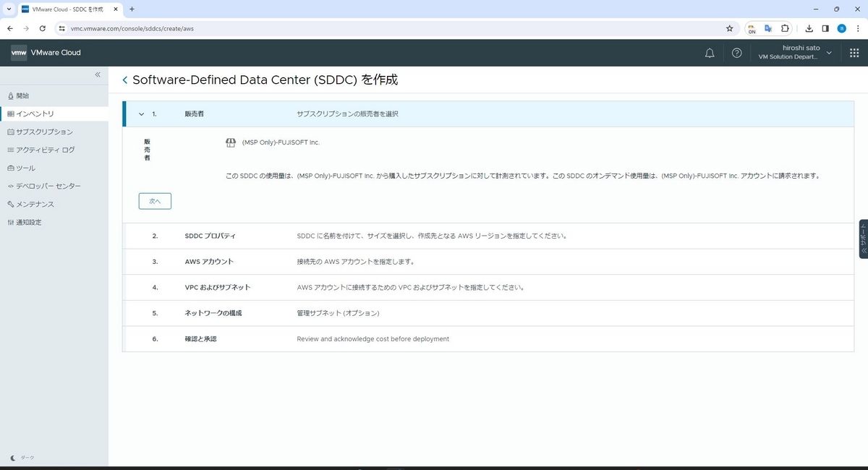The image size is (868, 470).
Task: Open the new tab plus button
Action: 132,9
